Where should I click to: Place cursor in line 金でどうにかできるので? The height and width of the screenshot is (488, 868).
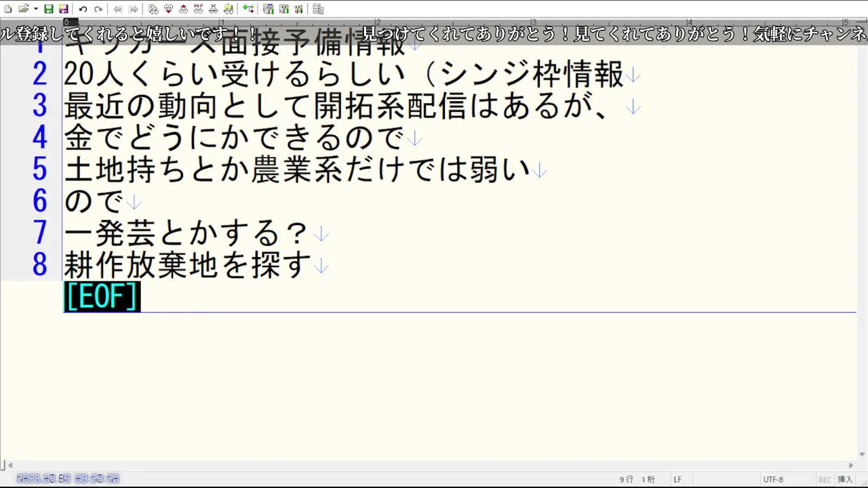pos(234,138)
